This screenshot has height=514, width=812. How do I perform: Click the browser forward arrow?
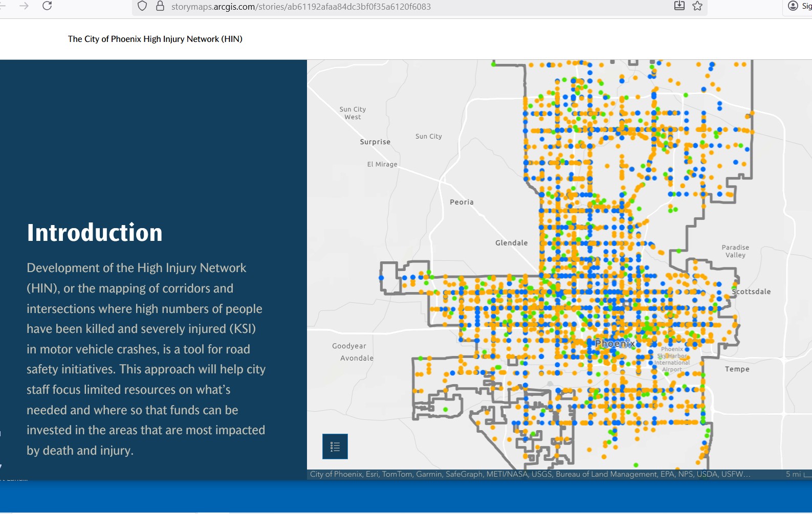pos(24,6)
